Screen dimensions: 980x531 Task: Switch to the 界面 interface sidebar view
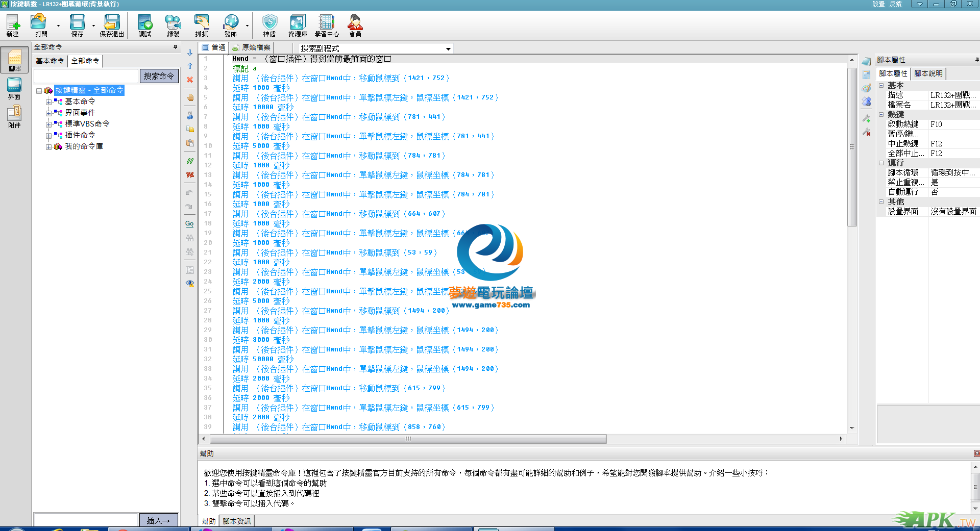click(x=15, y=89)
